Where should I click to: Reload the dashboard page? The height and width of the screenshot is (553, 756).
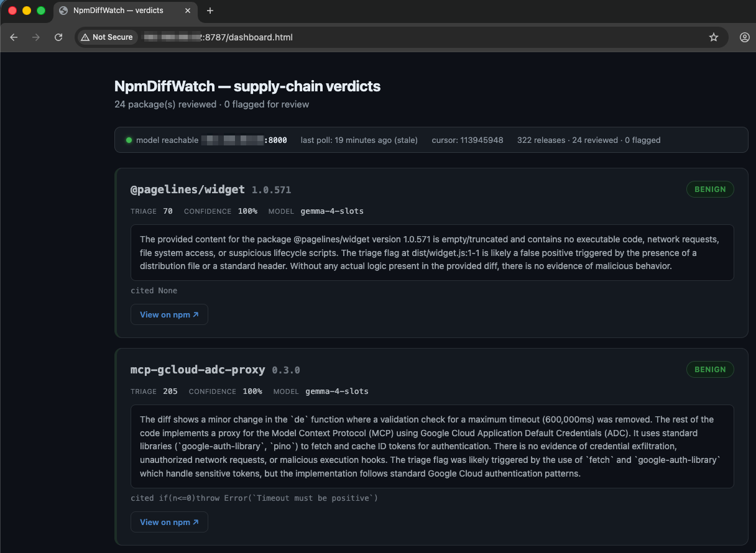click(x=58, y=37)
